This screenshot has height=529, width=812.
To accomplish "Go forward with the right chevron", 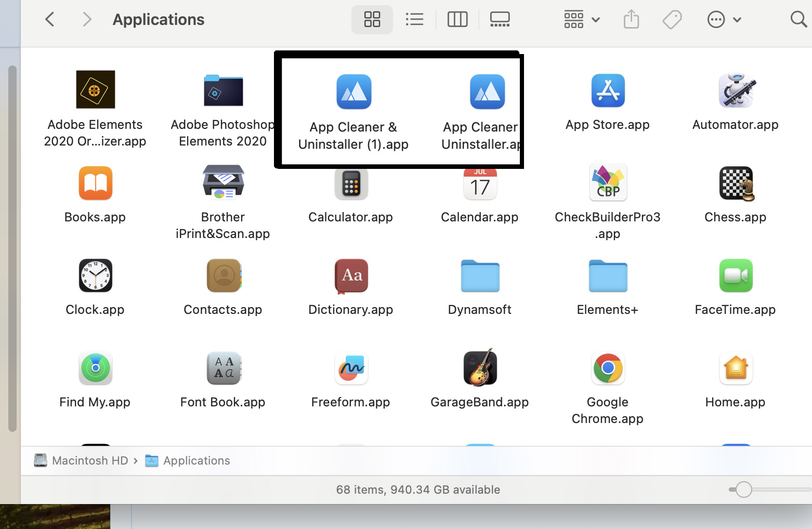I will [87, 20].
